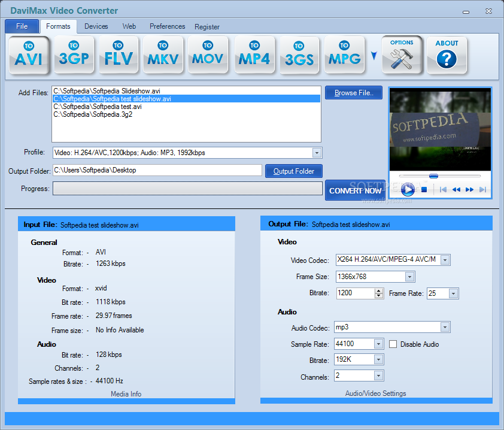Open the File menu
The height and width of the screenshot is (430, 504).
click(22, 26)
